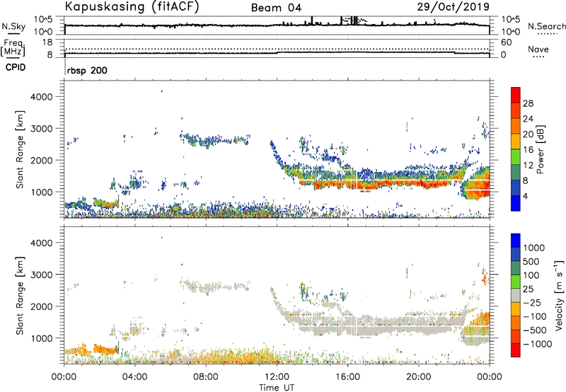Select the CPID row label
Viewport: 566px width, 392px height.
(16, 67)
